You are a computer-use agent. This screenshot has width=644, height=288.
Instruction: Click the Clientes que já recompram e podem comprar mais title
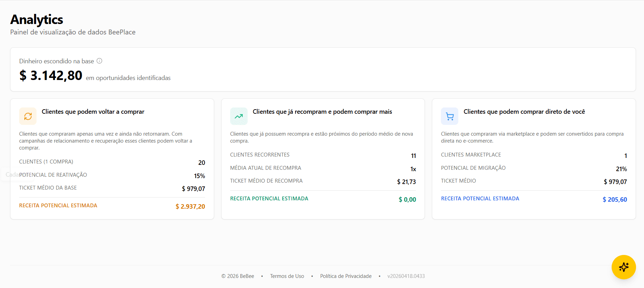[322, 112]
